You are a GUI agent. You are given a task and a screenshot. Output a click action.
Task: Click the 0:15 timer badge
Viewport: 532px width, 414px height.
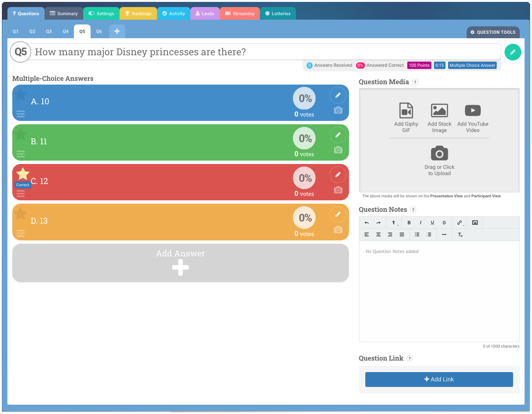[x=440, y=65]
